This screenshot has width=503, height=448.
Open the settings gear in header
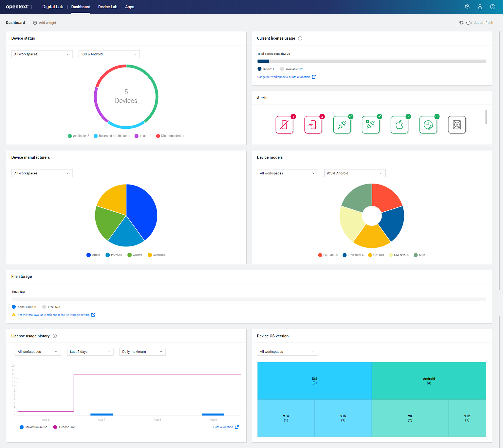coord(467,7)
